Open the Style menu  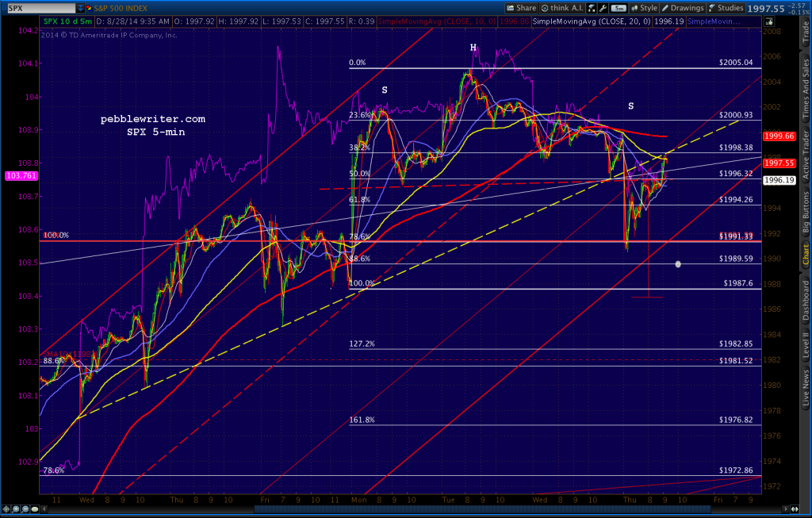644,8
